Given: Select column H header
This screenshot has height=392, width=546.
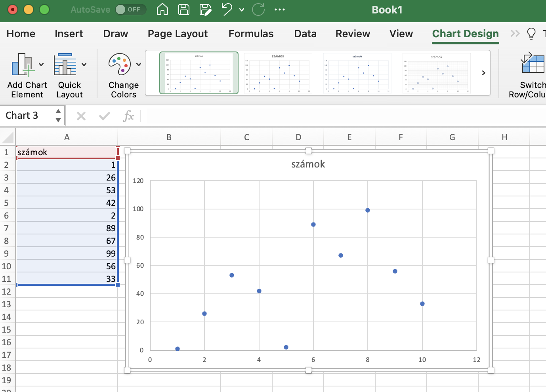Looking at the screenshot, I should click(x=504, y=137).
